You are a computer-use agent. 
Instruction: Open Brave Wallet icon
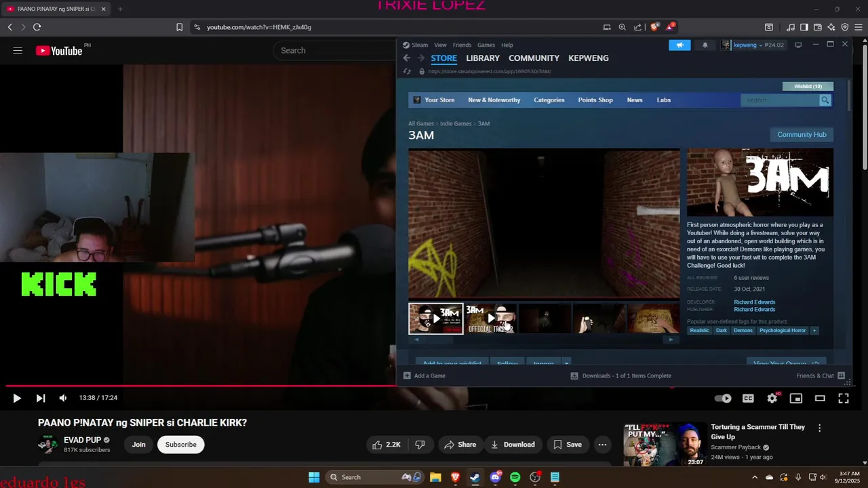[x=817, y=27]
